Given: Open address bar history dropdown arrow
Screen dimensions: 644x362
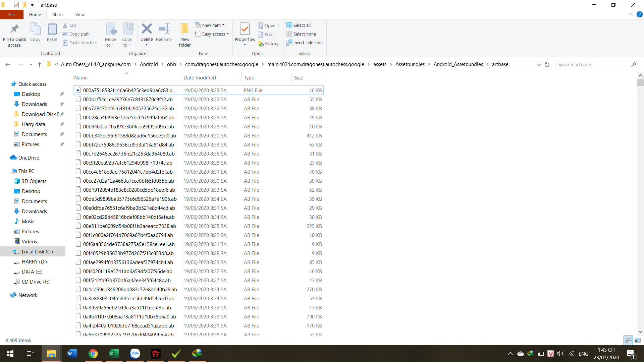Looking at the screenshot, I should pos(539,65).
